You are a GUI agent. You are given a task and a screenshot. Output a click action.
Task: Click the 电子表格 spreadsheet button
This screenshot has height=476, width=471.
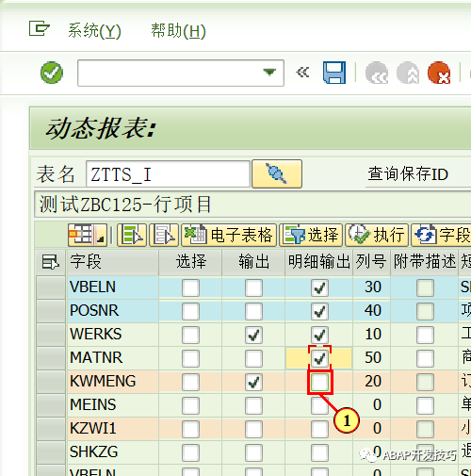[229, 235]
